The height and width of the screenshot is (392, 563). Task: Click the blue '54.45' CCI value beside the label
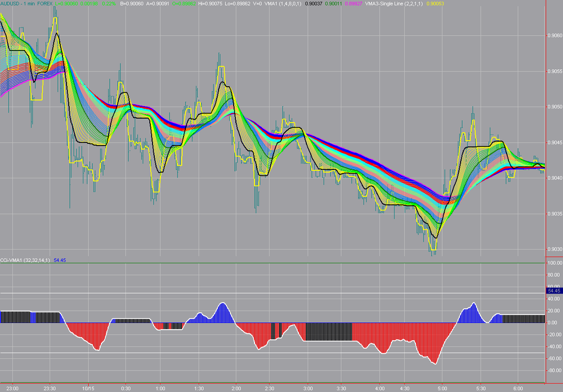coord(60,260)
